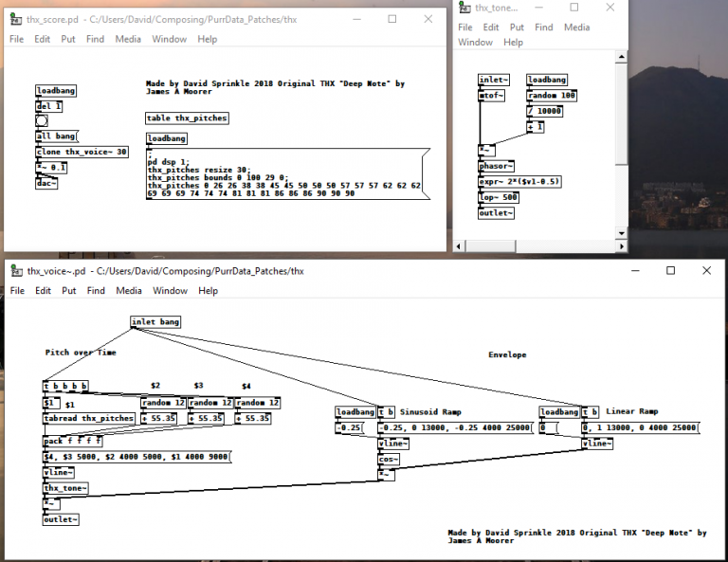Screen dimensions: 728x562
Task: Open Window menu in thx_voice~ window
Action: pyautogui.click(x=170, y=291)
